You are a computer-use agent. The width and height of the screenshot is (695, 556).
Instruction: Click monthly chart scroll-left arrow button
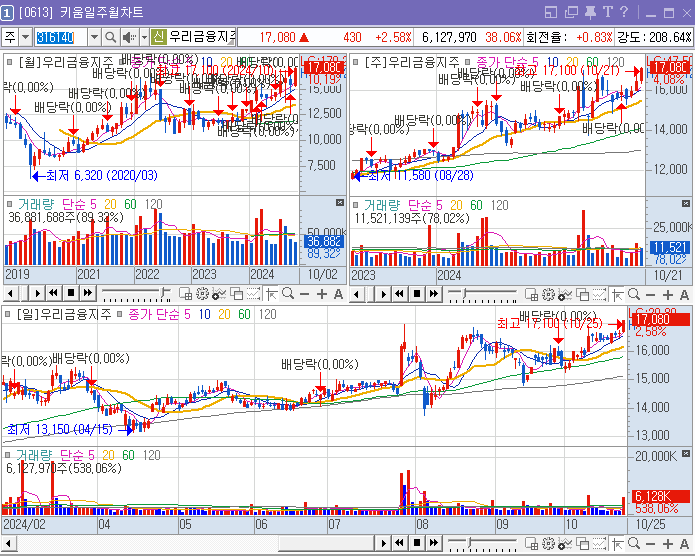point(11,293)
